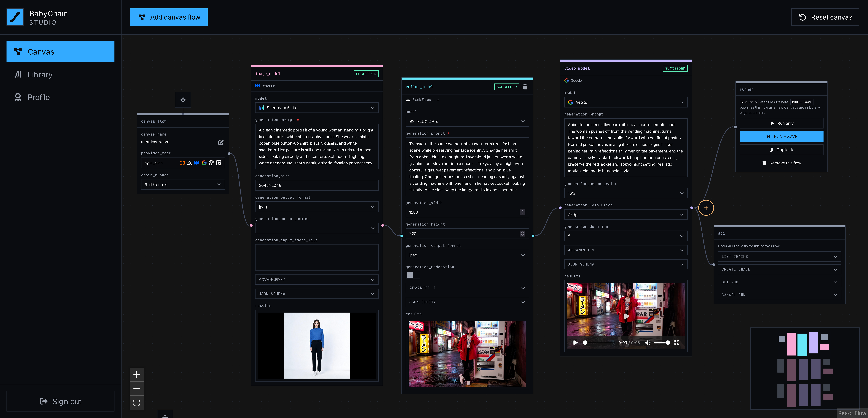Sign out of BabyChain Studio
The width and height of the screenshot is (868, 418).
[60, 401]
